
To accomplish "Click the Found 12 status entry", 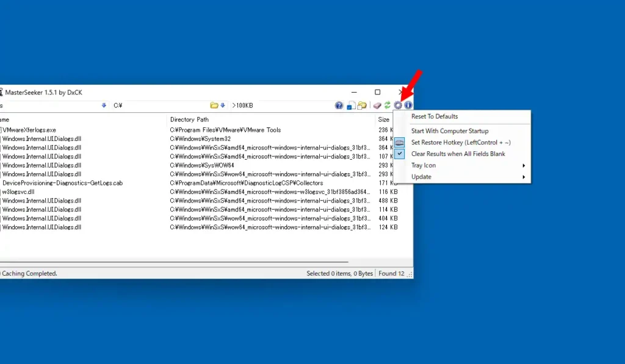I will [x=391, y=274].
